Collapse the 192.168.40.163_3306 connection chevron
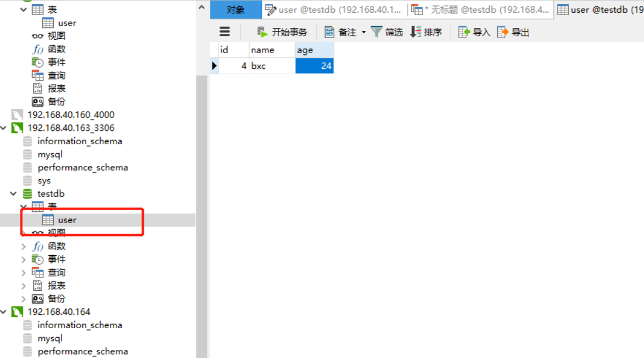Screen dimensions: 644x358 click(4, 128)
